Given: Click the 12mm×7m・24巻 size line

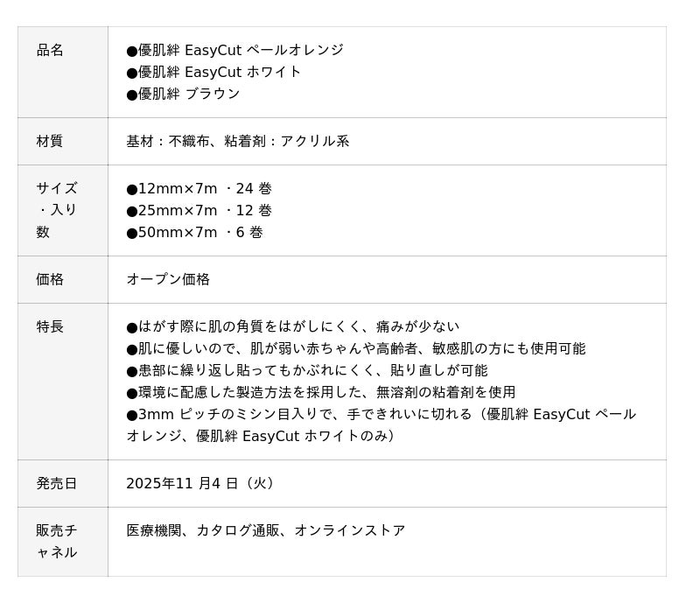Looking at the screenshot, I should (199, 188).
